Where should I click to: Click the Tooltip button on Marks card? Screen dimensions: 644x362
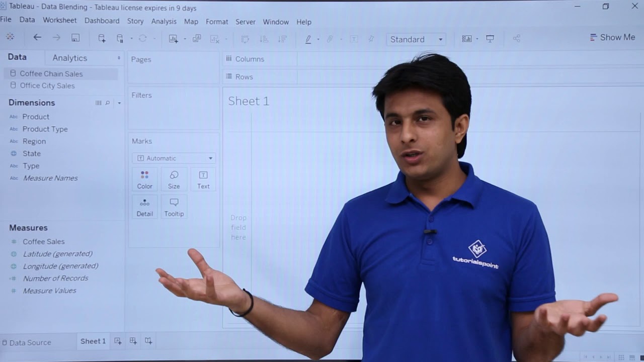[x=174, y=207]
